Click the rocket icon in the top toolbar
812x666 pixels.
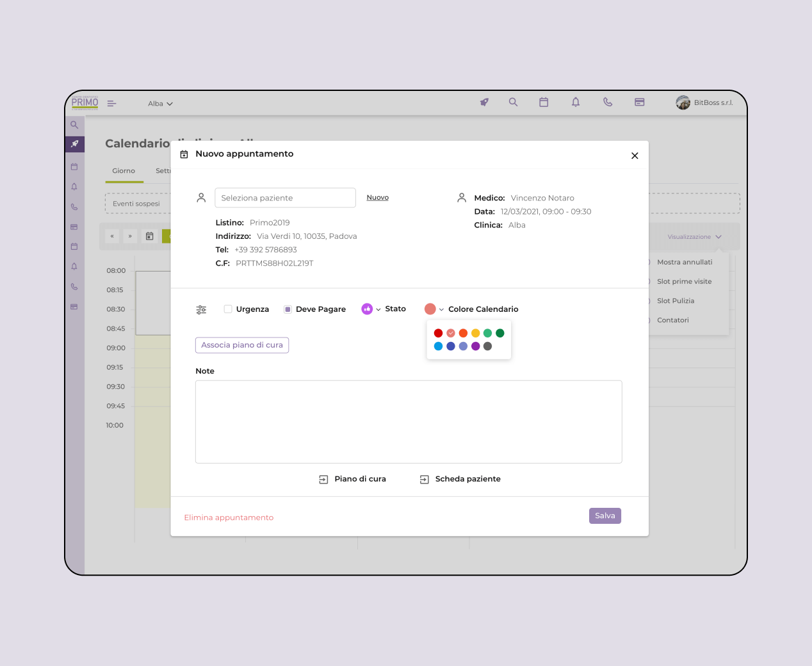(x=484, y=102)
